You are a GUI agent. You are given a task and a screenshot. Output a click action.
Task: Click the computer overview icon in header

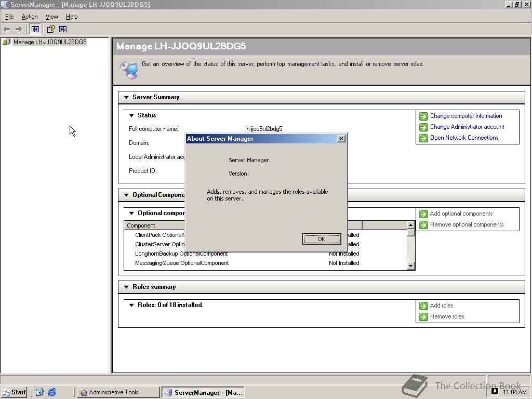pyautogui.click(x=129, y=70)
